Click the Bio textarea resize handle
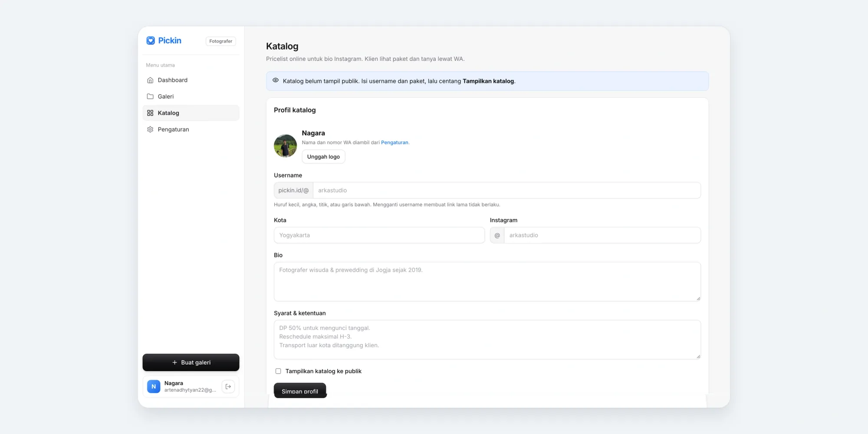 point(698,299)
